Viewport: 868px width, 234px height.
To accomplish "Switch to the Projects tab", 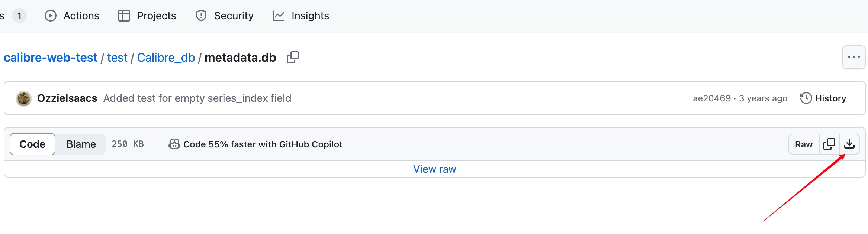I will tap(147, 16).
